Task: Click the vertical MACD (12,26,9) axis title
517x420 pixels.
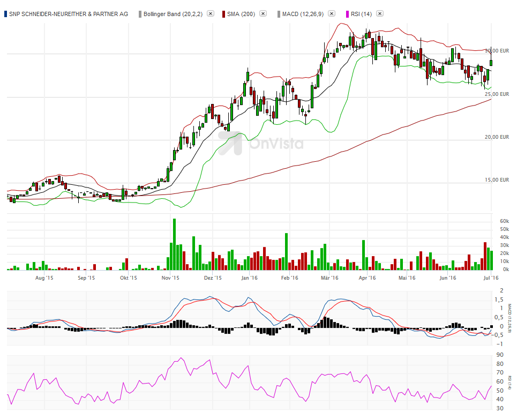Action: click(509, 318)
